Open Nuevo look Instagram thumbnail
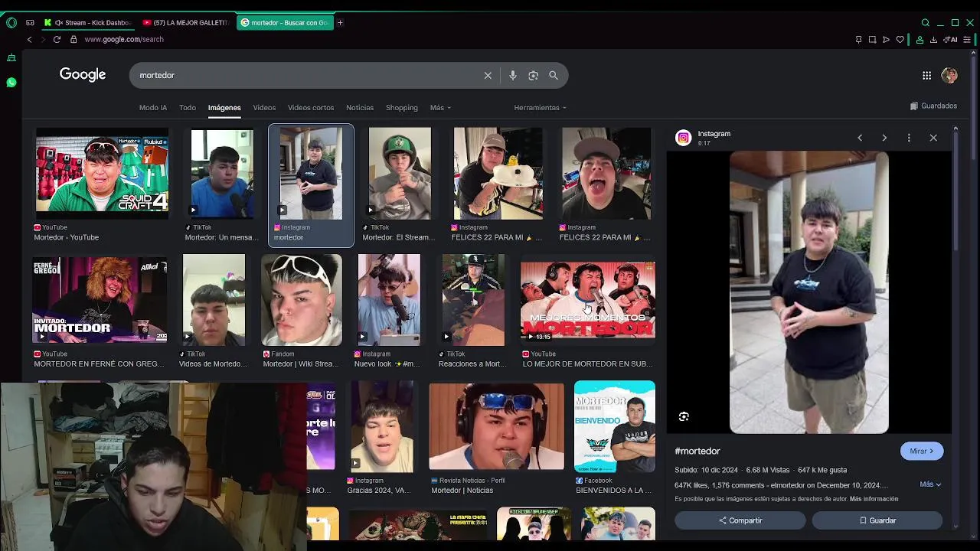 tap(389, 300)
